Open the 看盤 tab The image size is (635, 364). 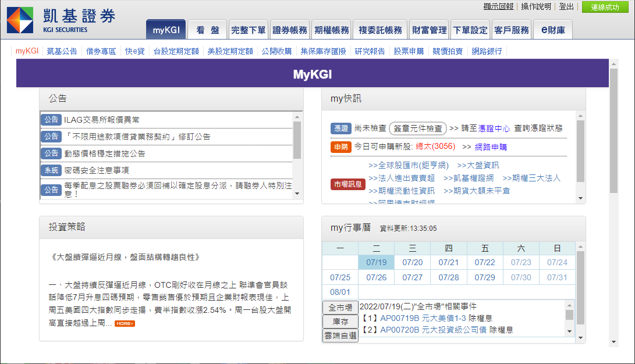click(207, 30)
